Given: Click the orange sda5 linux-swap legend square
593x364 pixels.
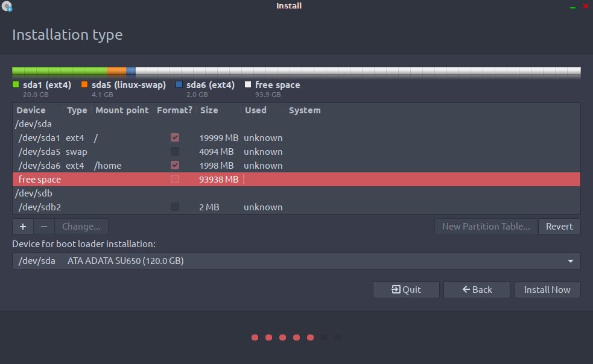Looking at the screenshot, I should click(84, 85).
